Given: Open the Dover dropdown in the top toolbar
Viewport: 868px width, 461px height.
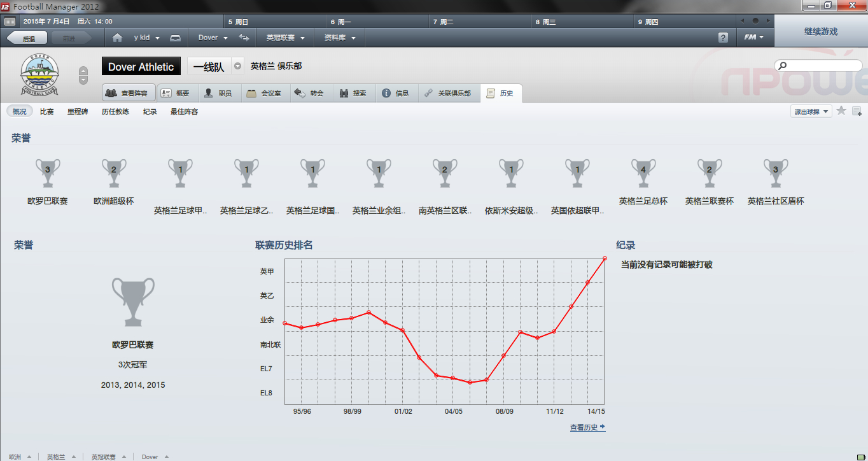Looking at the screenshot, I should click(x=213, y=38).
